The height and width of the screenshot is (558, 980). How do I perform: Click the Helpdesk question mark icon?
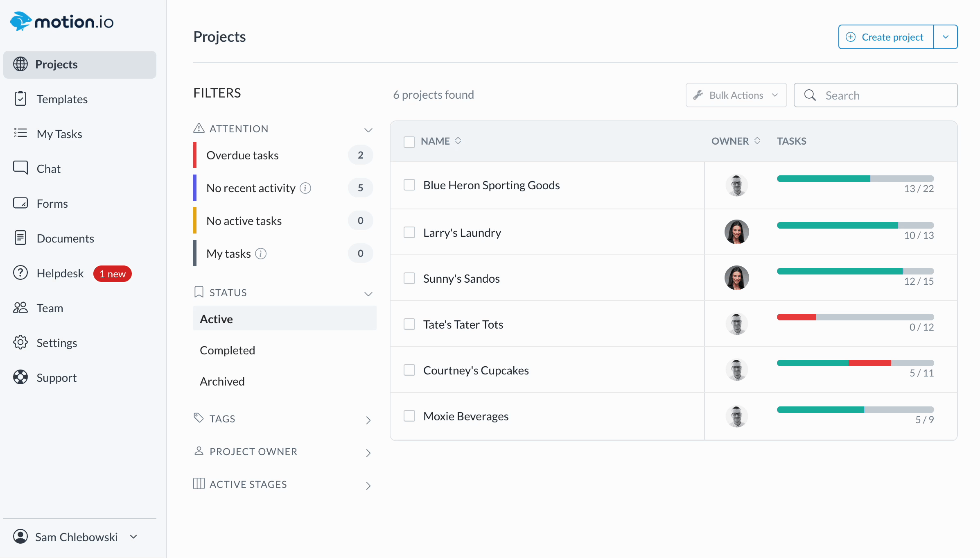click(20, 273)
